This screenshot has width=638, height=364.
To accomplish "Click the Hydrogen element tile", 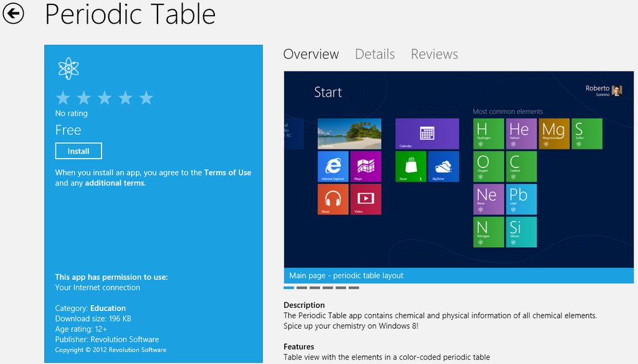I will (488, 134).
